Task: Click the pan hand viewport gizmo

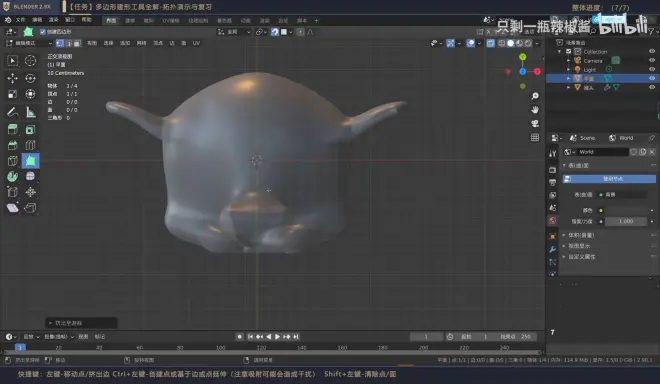Action: (x=535, y=110)
